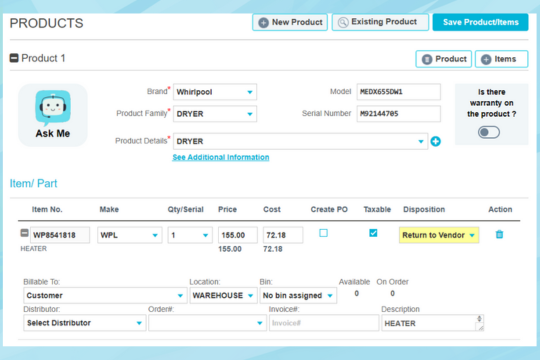Viewport: 540px width, 360px height.
Task: Click the Items add button
Action: [501, 59]
